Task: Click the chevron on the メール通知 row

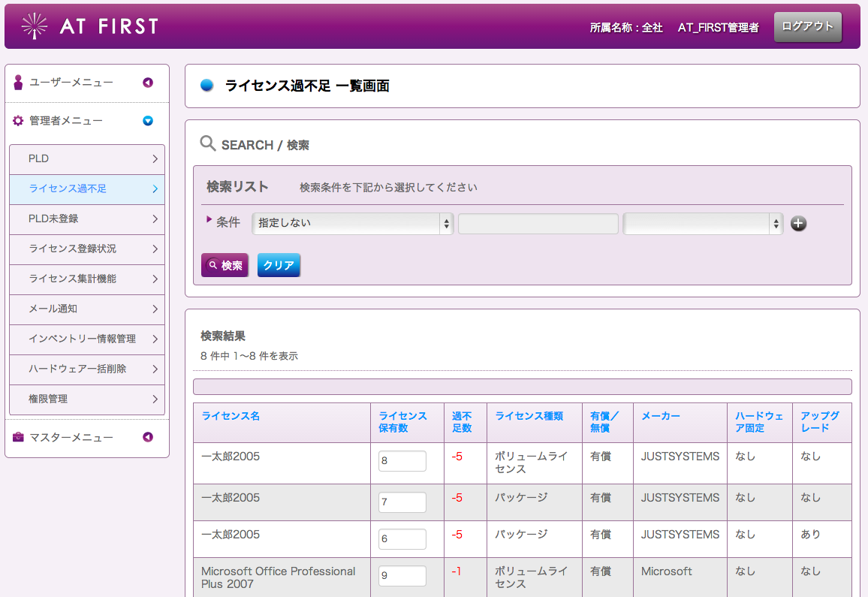Action: click(x=155, y=309)
